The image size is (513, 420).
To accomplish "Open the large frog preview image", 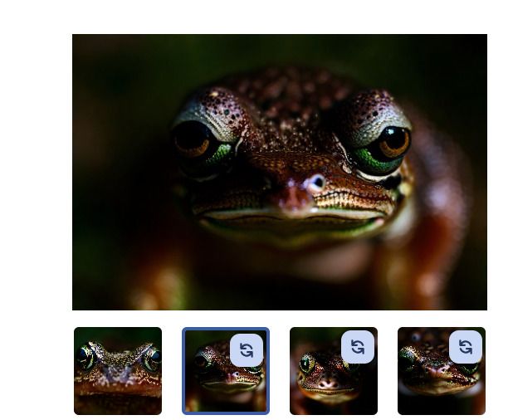I will click(x=280, y=172).
